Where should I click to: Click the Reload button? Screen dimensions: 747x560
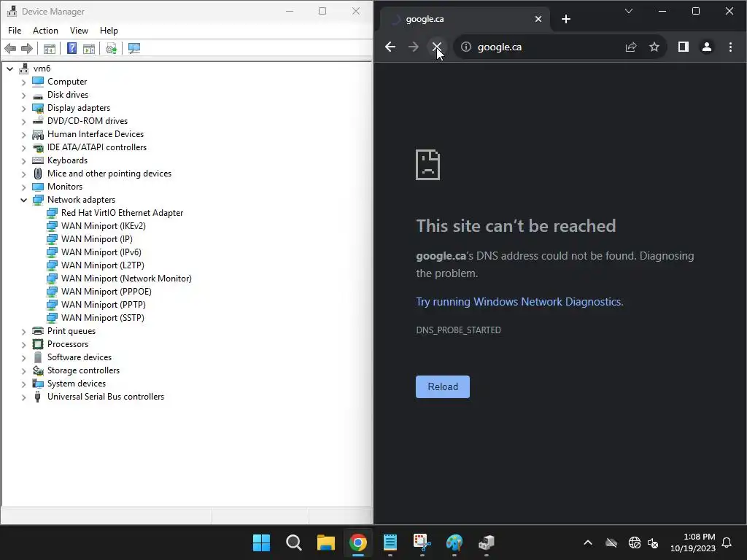click(443, 386)
